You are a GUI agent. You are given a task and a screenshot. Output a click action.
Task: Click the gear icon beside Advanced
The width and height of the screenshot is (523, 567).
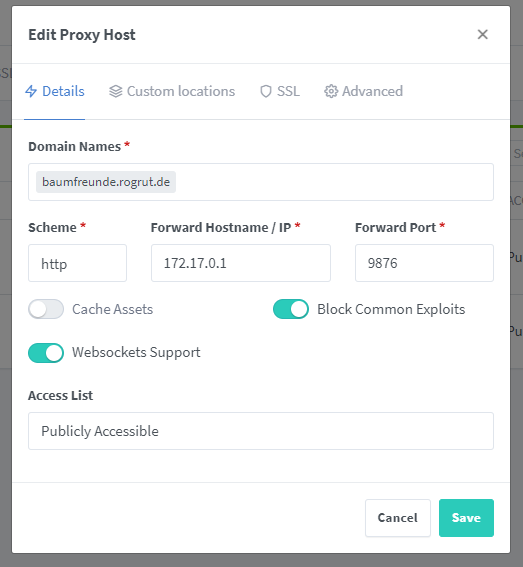pyautogui.click(x=331, y=91)
